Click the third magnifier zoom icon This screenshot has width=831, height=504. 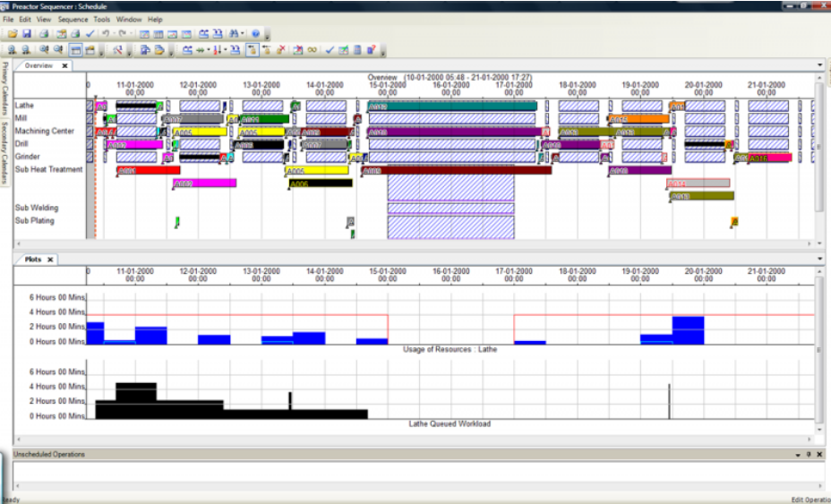click(x=44, y=50)
